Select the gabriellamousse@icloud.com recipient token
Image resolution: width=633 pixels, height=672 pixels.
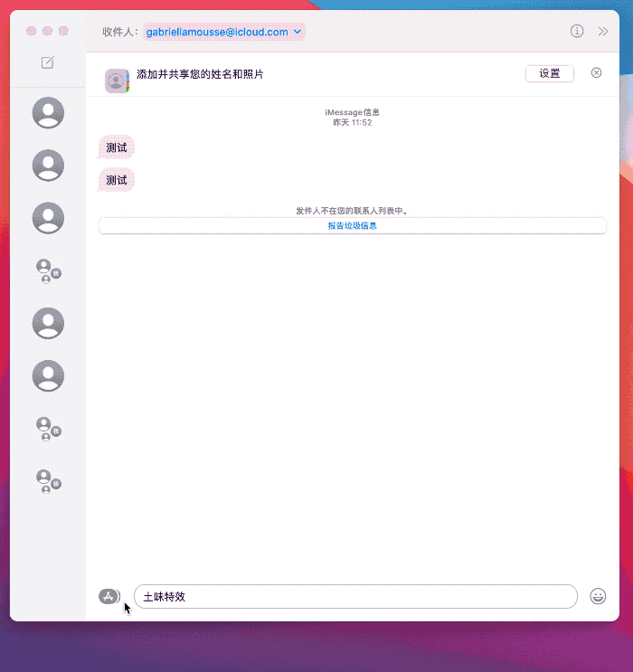223,32
